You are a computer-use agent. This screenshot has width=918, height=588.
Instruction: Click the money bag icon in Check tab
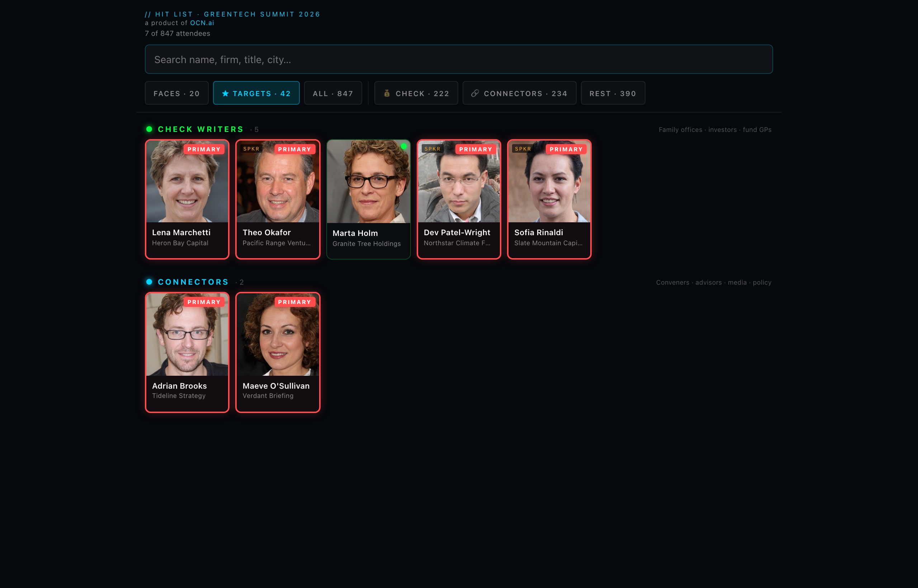[387, 93]
